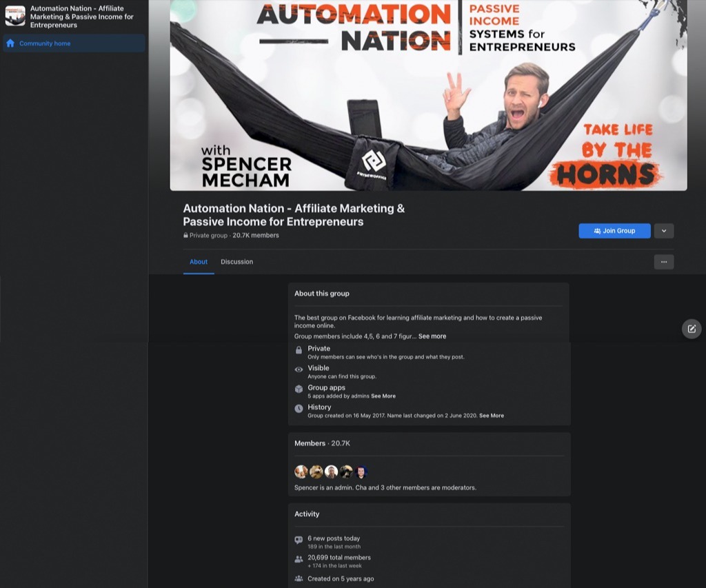Viewport: 706px width, 588px height.
Task: Click 'Spencer is an admin' moderators text
Action: click(385, 487)
